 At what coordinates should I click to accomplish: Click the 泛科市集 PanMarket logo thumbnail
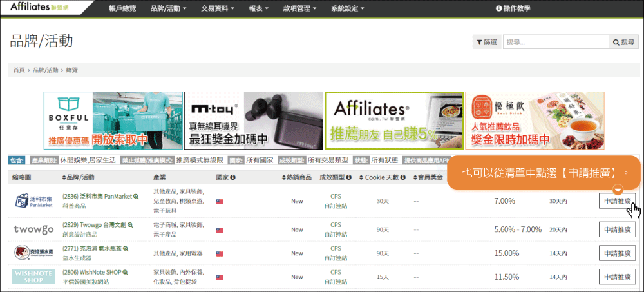33,201
